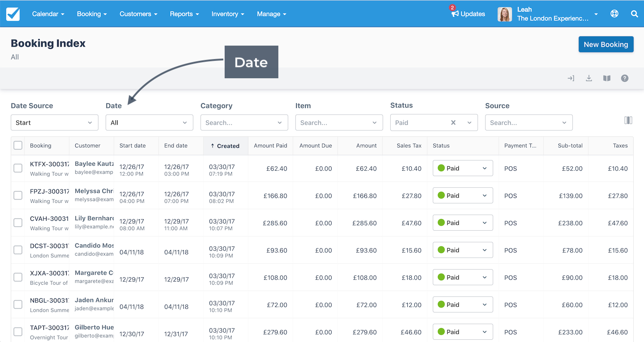Check the NBGL booking row
This screenshot has height=342, width=644.
(18, 304)
